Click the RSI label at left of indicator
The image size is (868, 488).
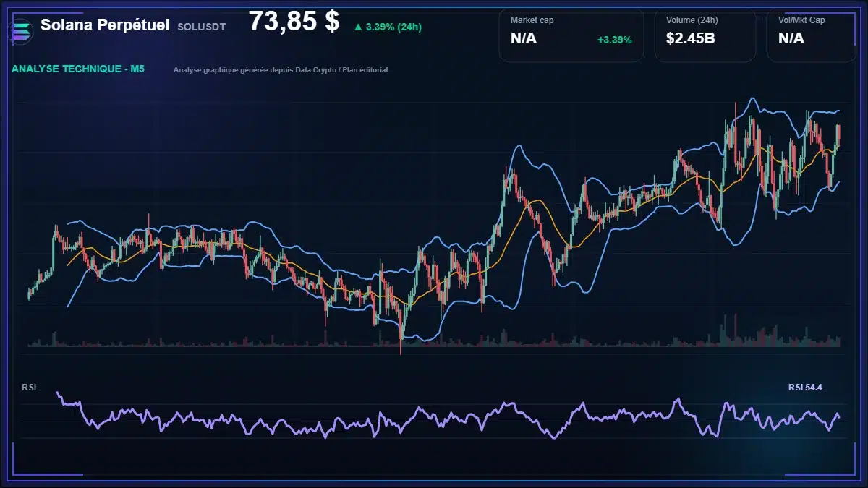30,388
